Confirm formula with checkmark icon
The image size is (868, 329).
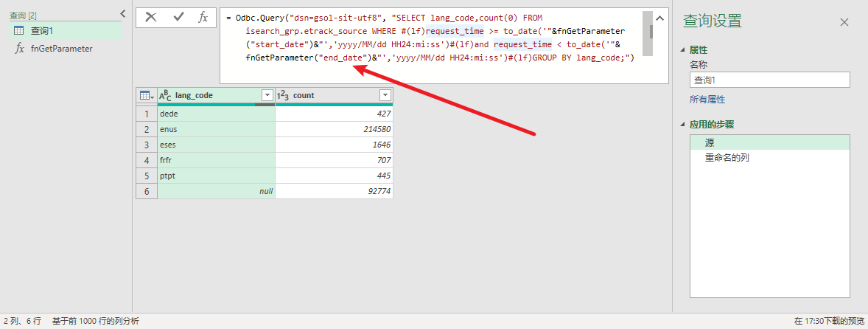tap(178, 17)
